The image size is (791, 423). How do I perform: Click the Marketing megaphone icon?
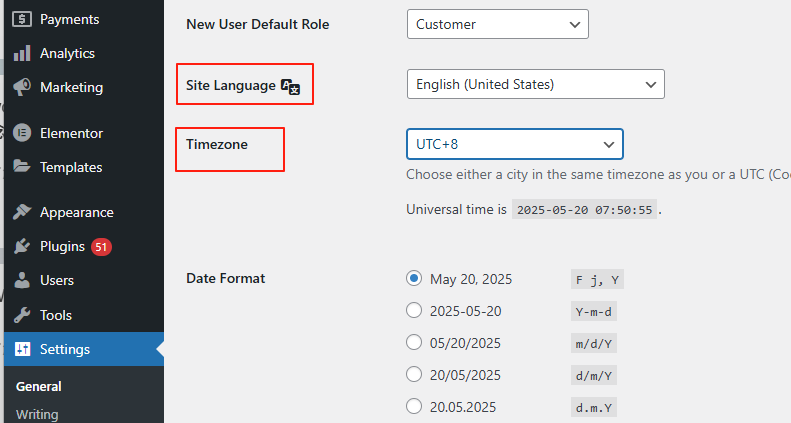[22, 87]
